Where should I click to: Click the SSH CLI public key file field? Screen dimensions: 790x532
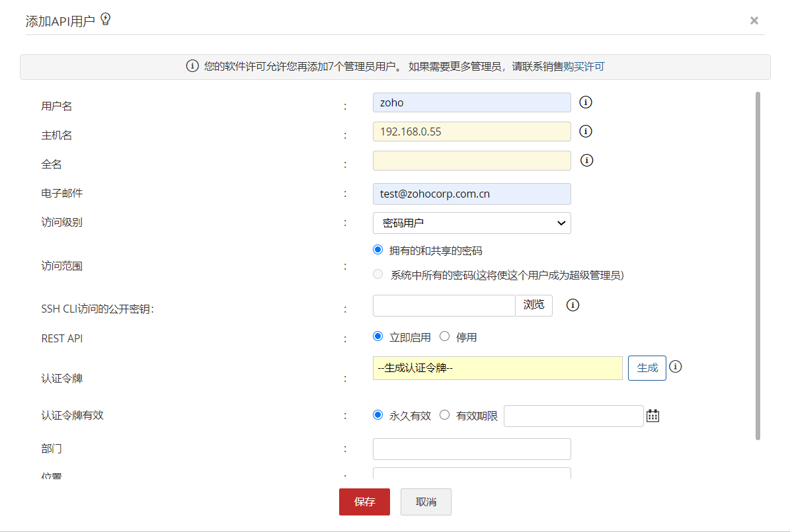point(444,306)
